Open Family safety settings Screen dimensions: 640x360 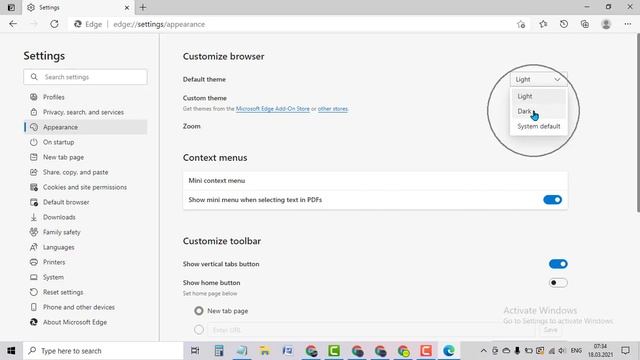85,232
